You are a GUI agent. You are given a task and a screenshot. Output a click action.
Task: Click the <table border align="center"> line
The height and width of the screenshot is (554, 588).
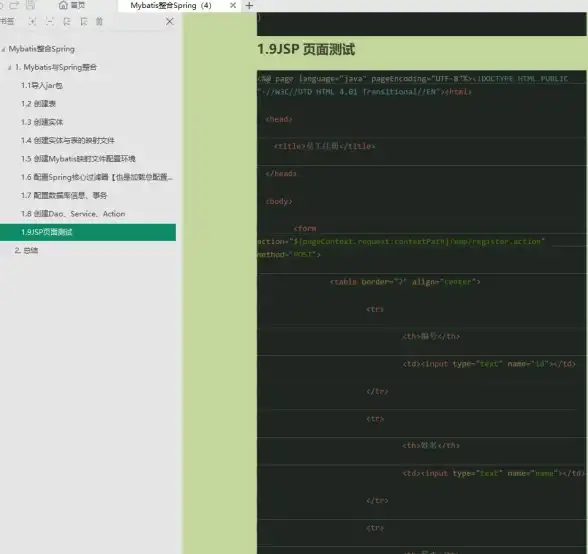[x=405, y=282]
